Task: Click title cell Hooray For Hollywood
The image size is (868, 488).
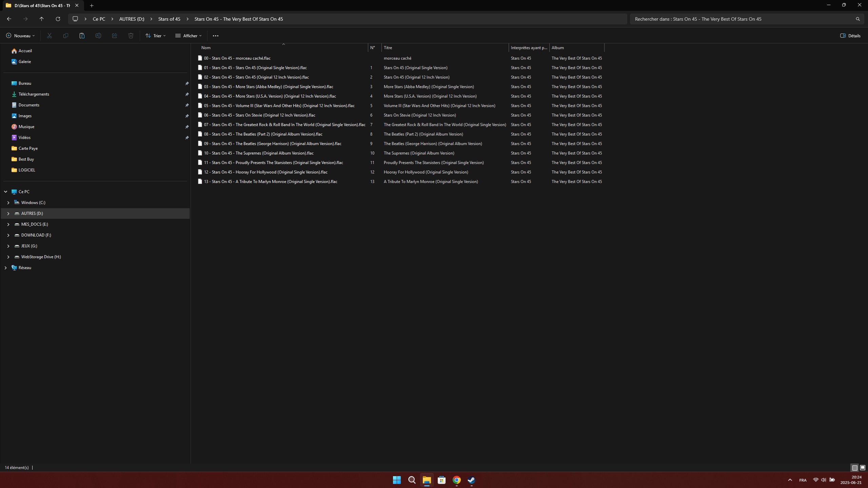Action: 426,172
